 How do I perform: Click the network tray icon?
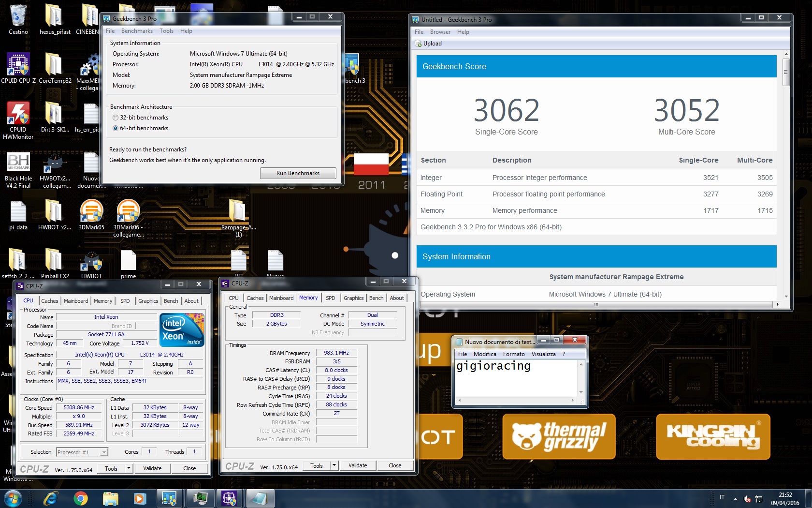pyautogui.click(x=759, y=498)
